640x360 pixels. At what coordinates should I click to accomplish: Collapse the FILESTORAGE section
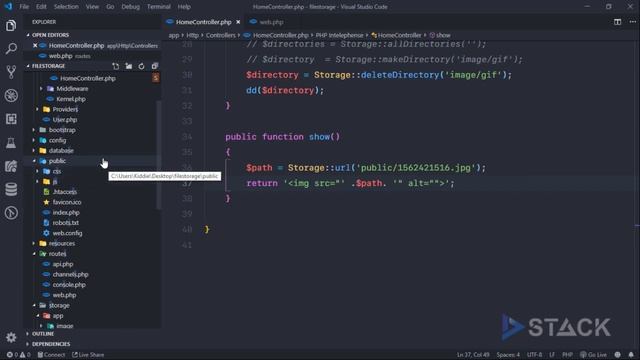[48, 66]
